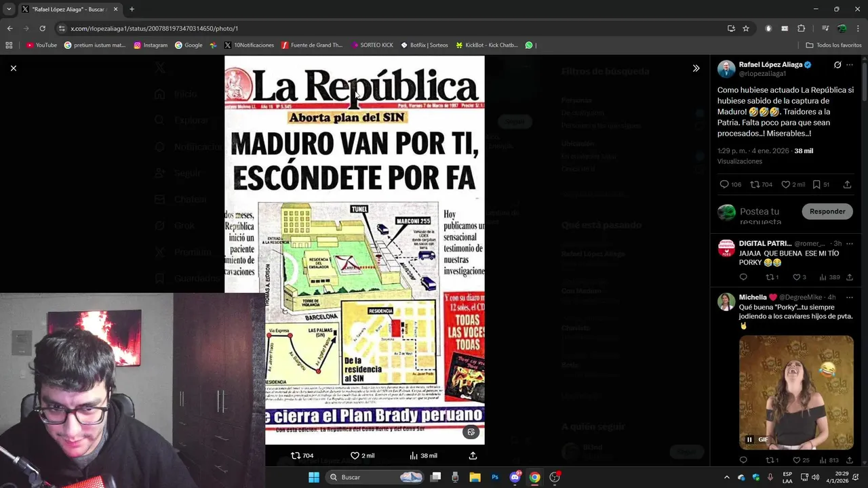
Task: Open the @rlopezaliaga1 handle link
Action: (x=762, y=73)
